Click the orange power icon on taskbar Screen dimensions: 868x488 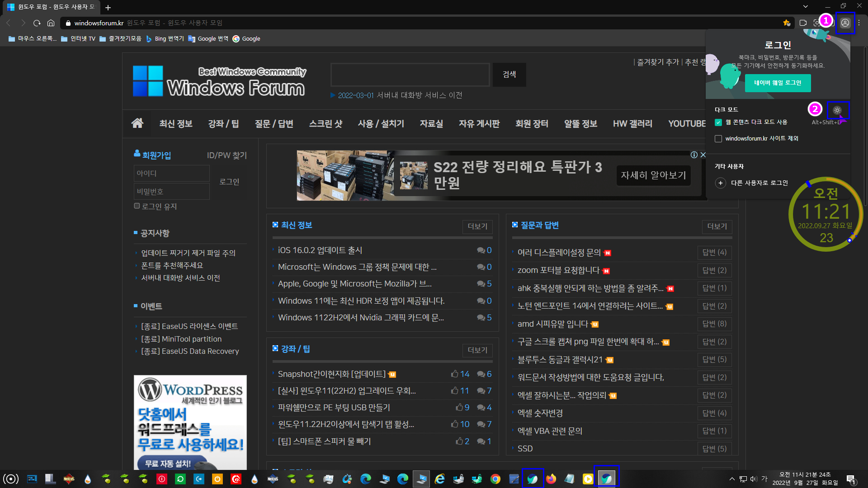point(217,479)
